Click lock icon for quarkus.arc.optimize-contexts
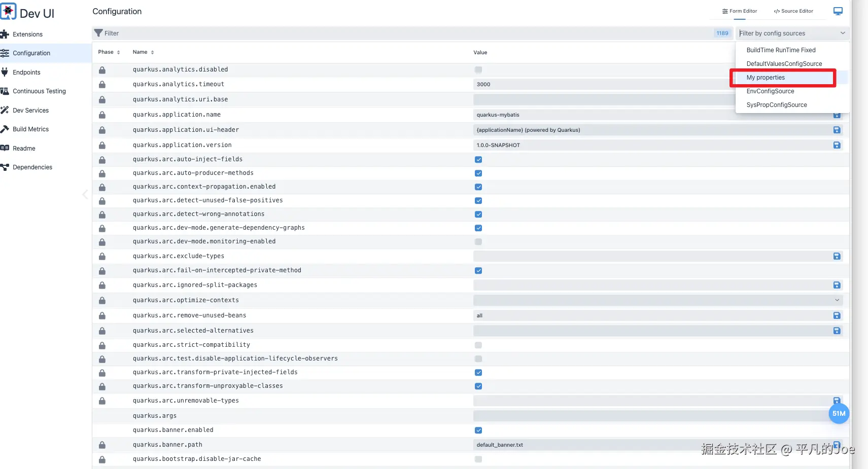This screenshot has height=469, width=868. tap(102, 301)
